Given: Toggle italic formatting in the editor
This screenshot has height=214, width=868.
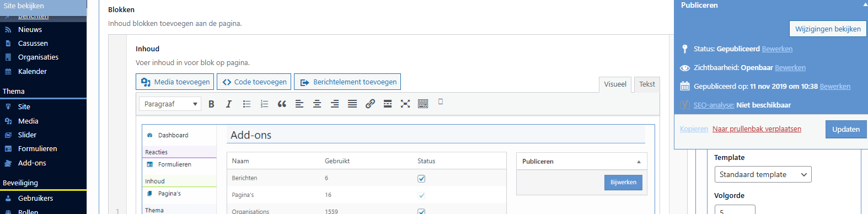Looking at the screenshot, I should pos(229,104).
